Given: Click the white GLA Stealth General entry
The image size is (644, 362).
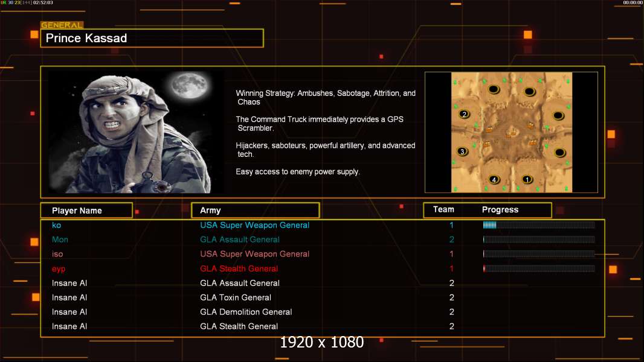Looking at the screenshot, I should (x=239, y=326).
